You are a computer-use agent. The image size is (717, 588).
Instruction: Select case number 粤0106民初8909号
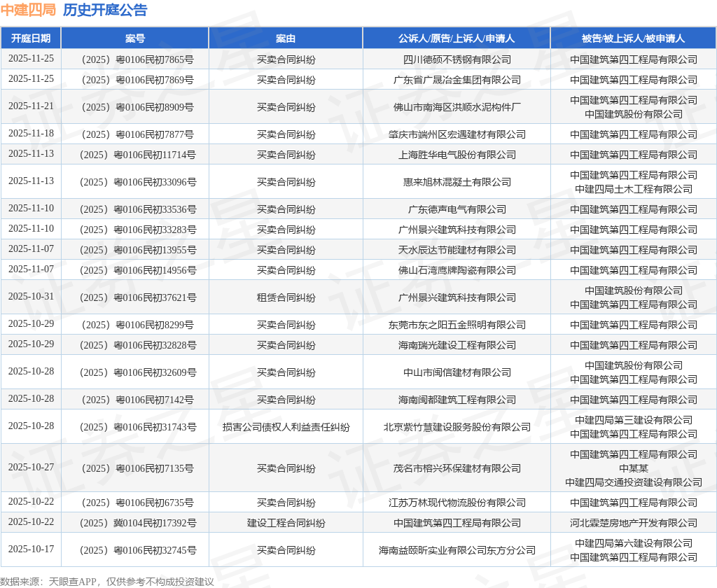155,107
